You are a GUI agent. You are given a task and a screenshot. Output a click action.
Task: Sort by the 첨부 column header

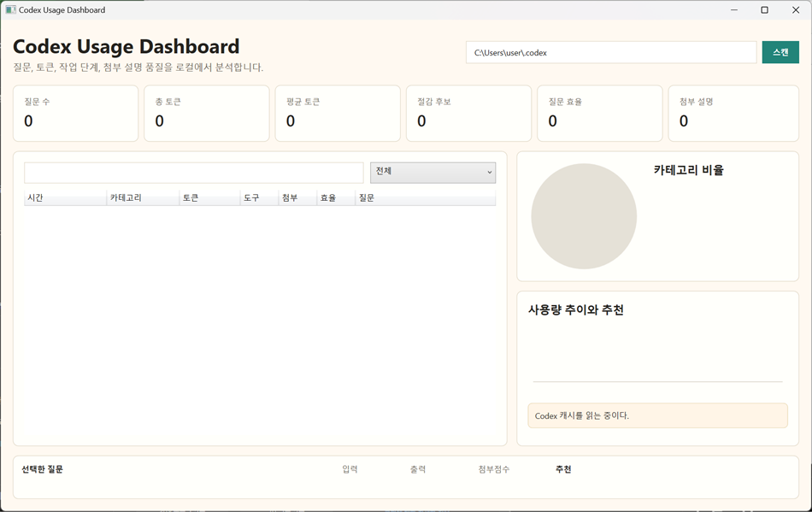click(x=297, y=197)
